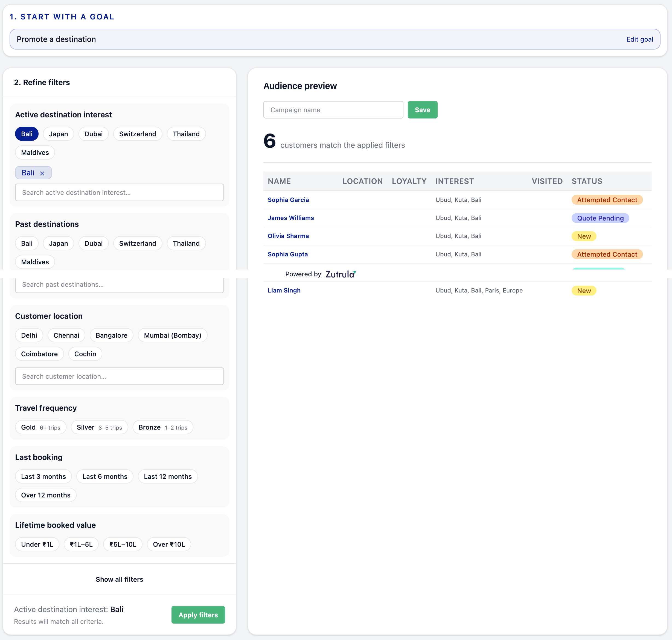The width and height of the screenshot is (672, 640).
Task: Select Under ₹1L lifetime value
Action: click(37, 545)
